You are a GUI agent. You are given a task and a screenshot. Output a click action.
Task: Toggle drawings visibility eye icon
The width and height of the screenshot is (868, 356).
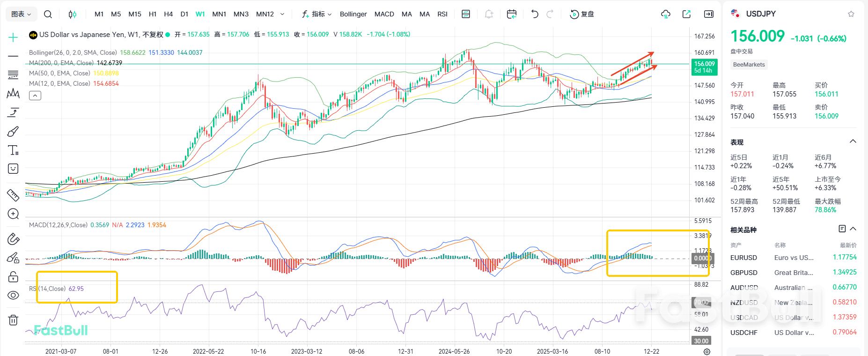(13, 296)
